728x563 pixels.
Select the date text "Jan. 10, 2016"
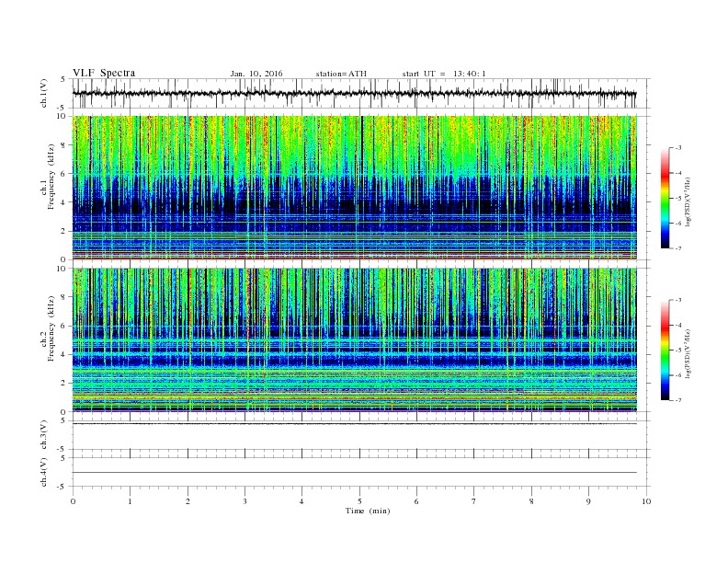point(256,74)
